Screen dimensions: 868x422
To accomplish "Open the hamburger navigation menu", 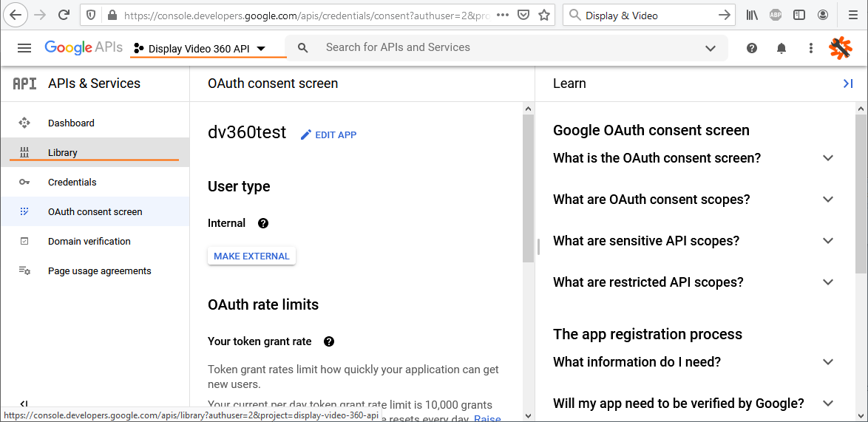I will tap(24, 48).
